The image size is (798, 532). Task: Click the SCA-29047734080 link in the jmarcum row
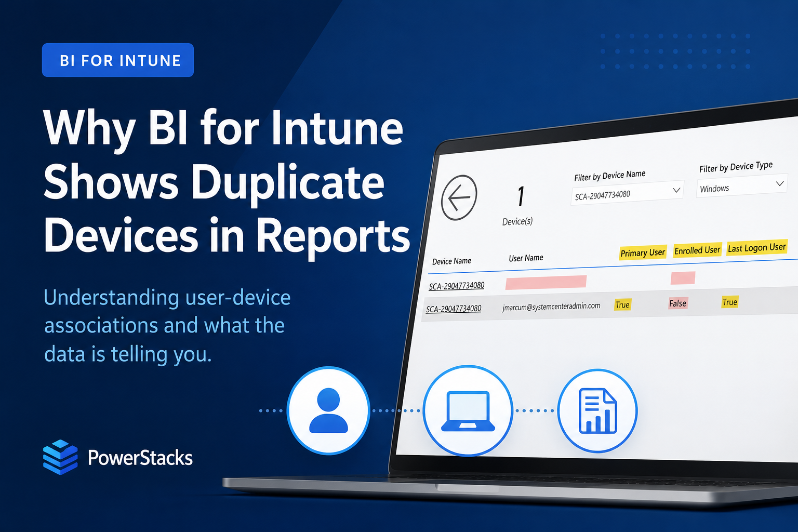pos(454,309)
